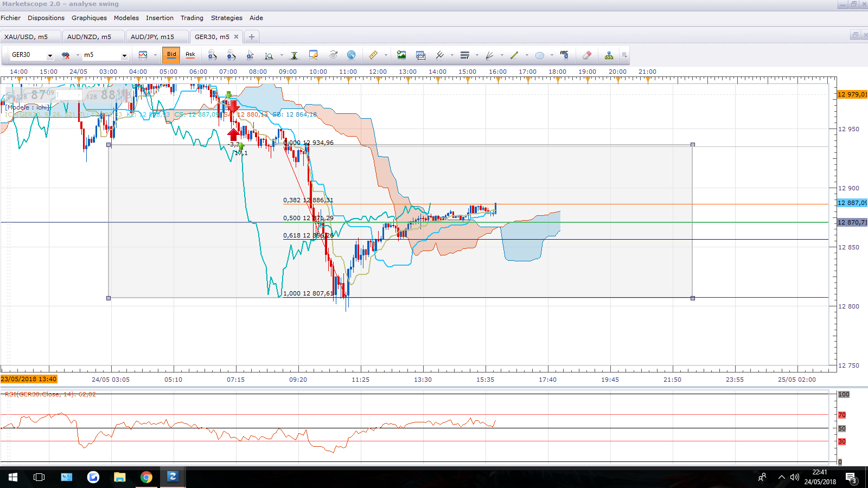Click the vertical scale zoom icon

[x=269, y=55]
